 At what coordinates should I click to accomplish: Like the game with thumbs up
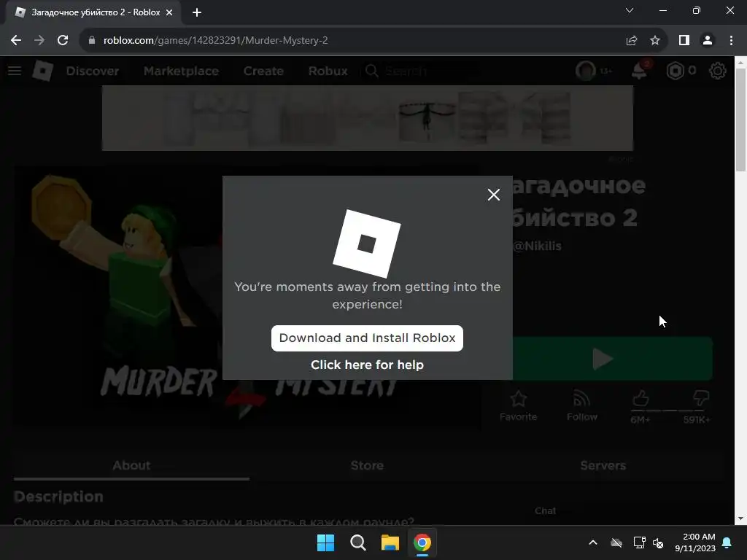pos(640,399)
